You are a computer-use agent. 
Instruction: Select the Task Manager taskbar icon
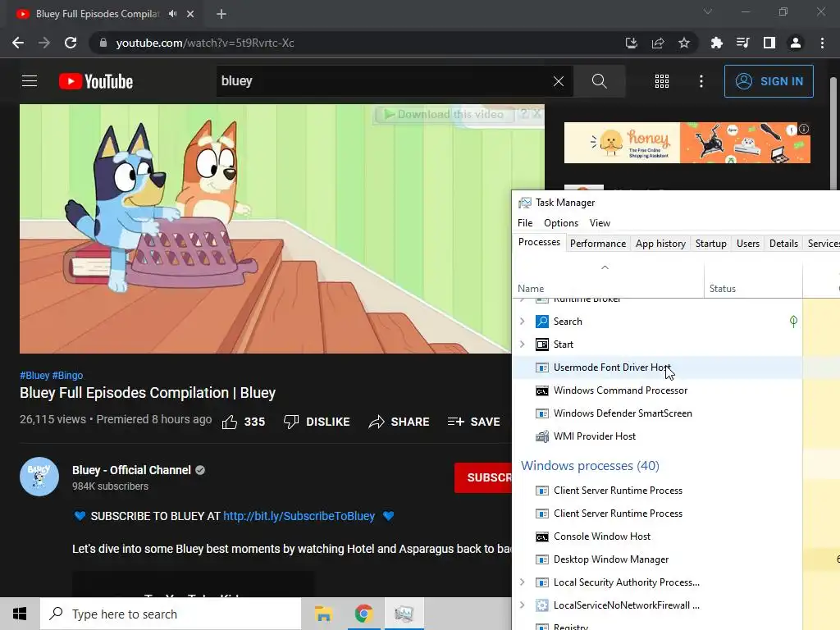404,614
